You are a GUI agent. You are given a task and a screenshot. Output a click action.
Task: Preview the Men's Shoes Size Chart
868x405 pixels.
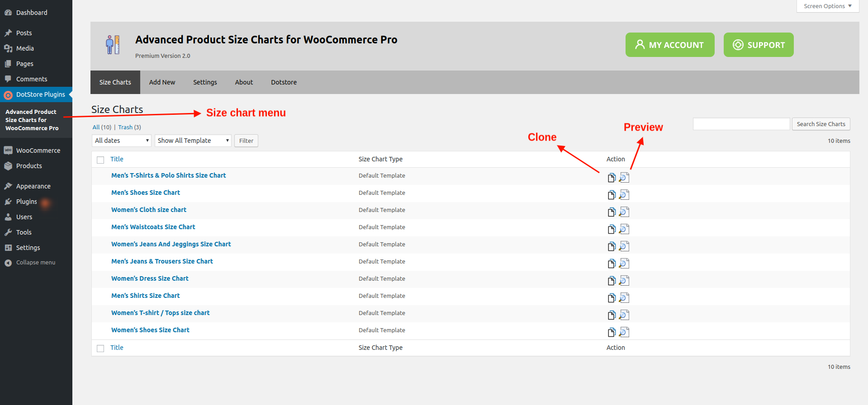624,194
